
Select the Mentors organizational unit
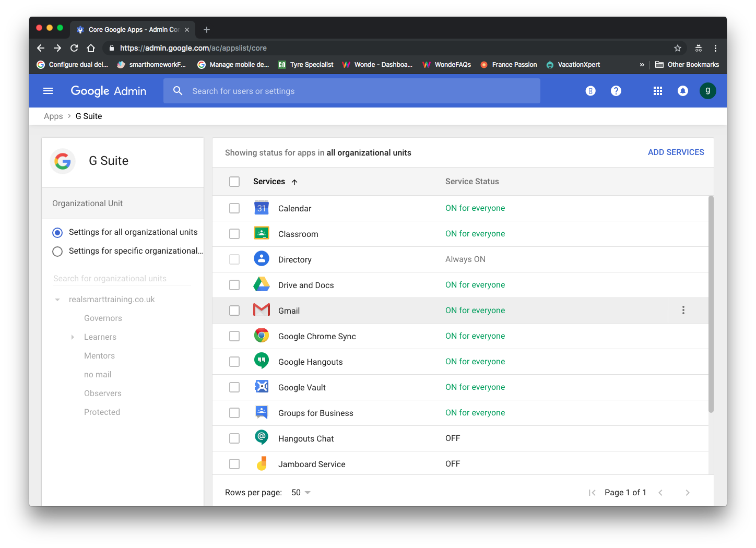(x=99, y=356)
